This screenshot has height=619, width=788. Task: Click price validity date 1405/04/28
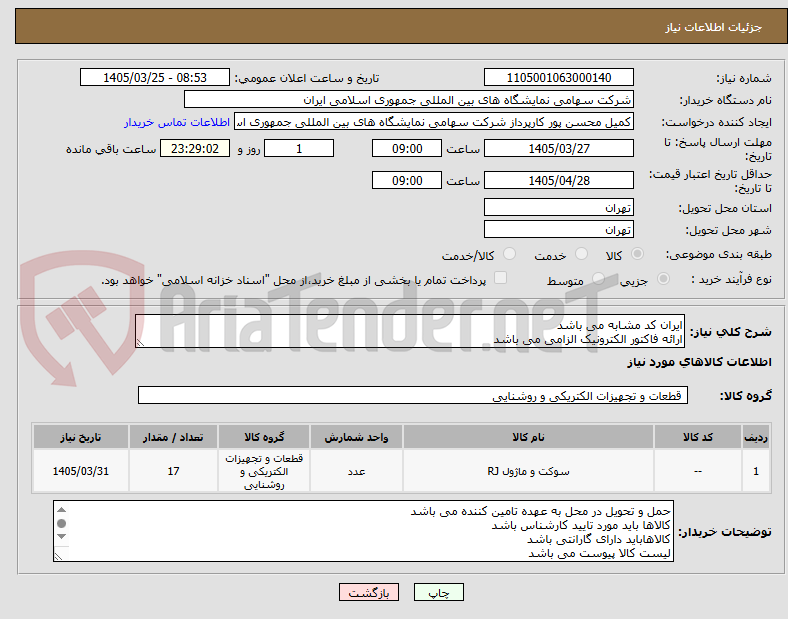point(558,180)
